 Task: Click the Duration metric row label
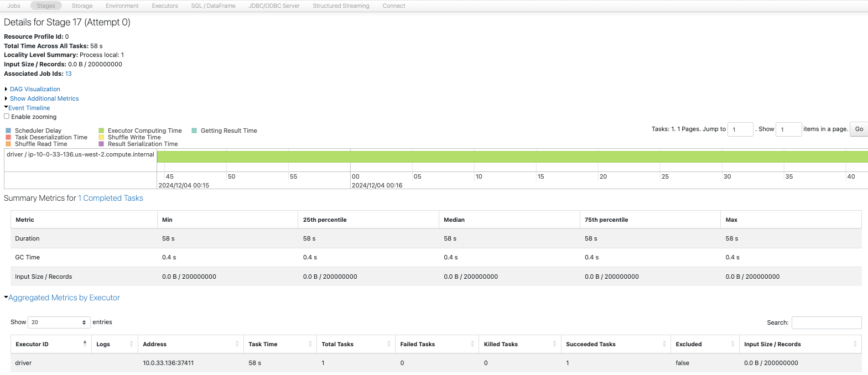pyautogui.click(x=27, y=238)
